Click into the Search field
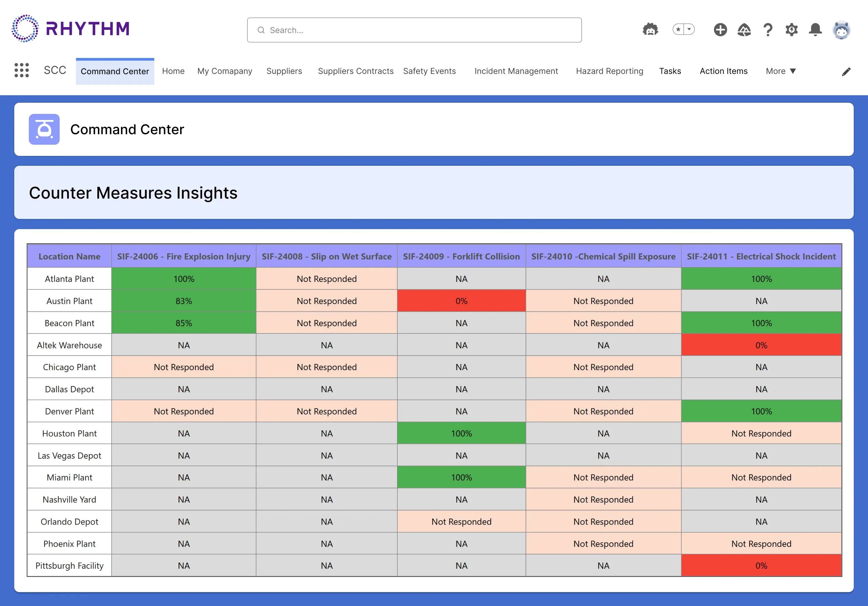 click(x=414, y=30)
